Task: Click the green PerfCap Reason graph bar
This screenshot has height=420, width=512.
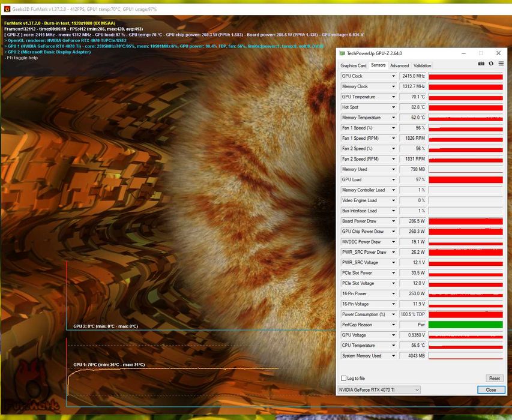Action: (465, 325)
